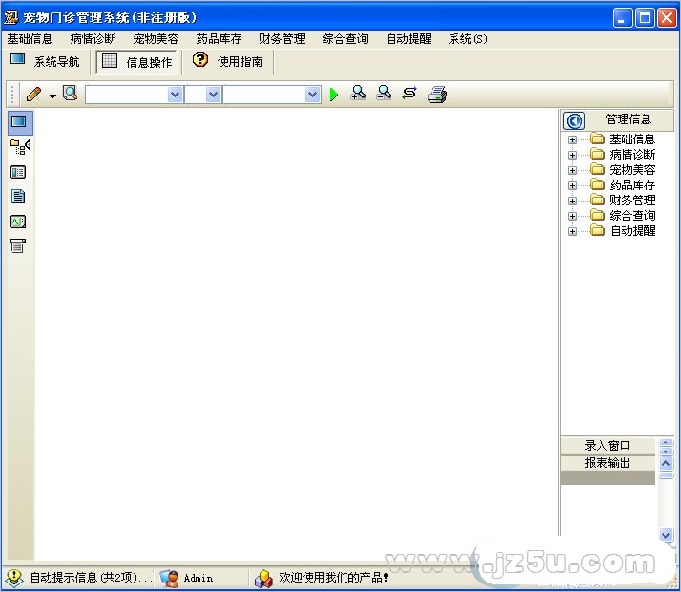Open the 财务管理 menu
Viewport: 681px width, 592px height.
pos(282,39)
